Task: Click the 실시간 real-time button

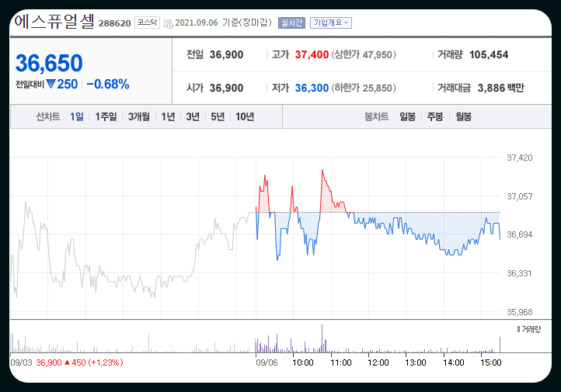Action: pyautogui.click(x=291, y=23)
